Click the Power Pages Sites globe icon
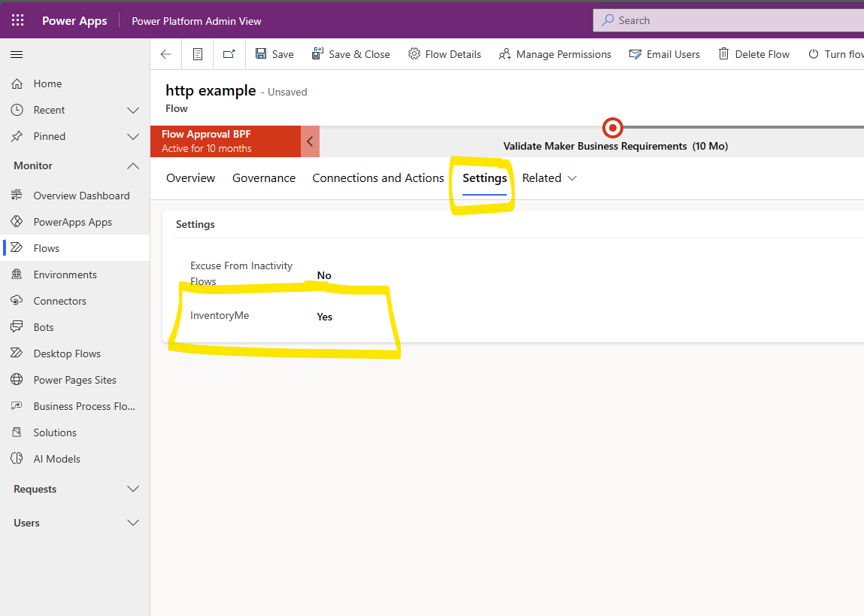The image size is (864, 616). 17,380
